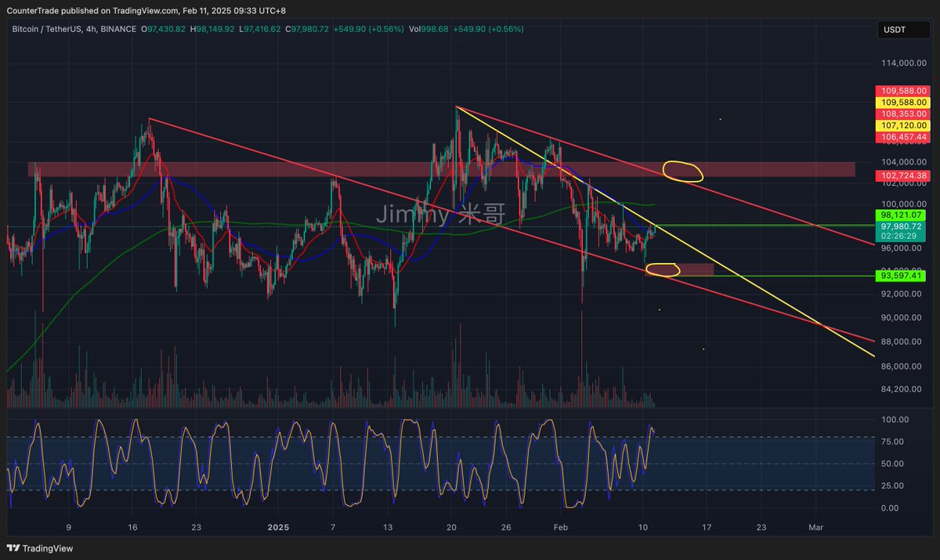940x560 pixels.
Task: Click the low value L97,416.62
Action: coord(259,29)
